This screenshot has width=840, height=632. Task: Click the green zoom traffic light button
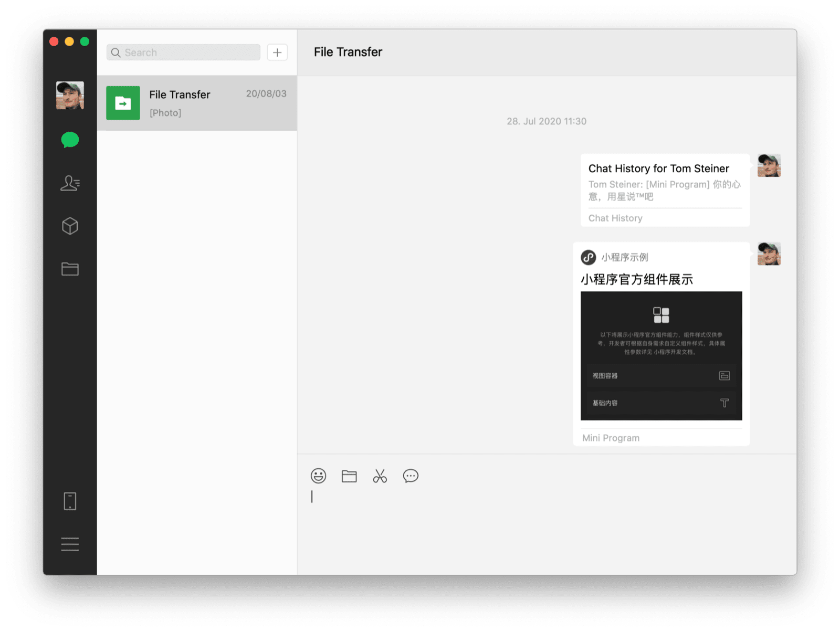pyautogui.click(x=85, y=40)
